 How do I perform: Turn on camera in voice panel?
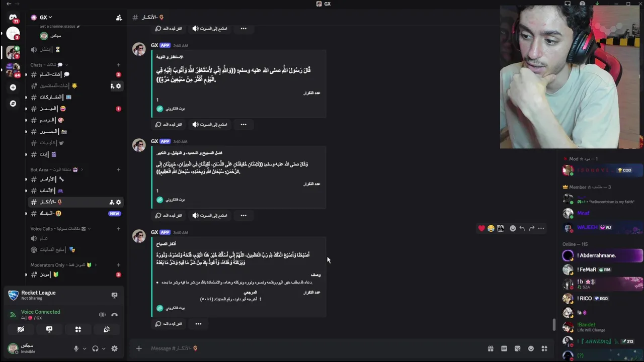pos(21,329)
